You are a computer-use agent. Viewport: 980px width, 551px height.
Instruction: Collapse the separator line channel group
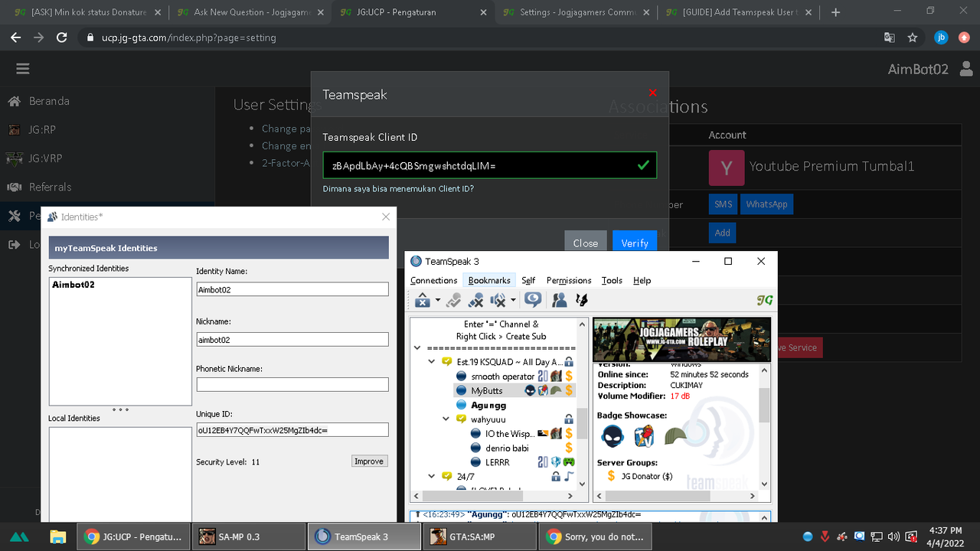416,347
